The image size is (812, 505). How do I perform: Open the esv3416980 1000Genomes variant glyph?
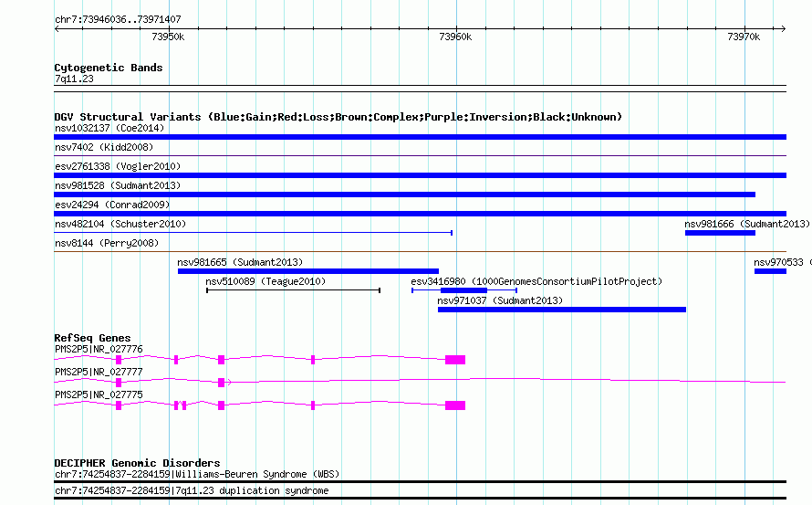(x=464, y=290)
